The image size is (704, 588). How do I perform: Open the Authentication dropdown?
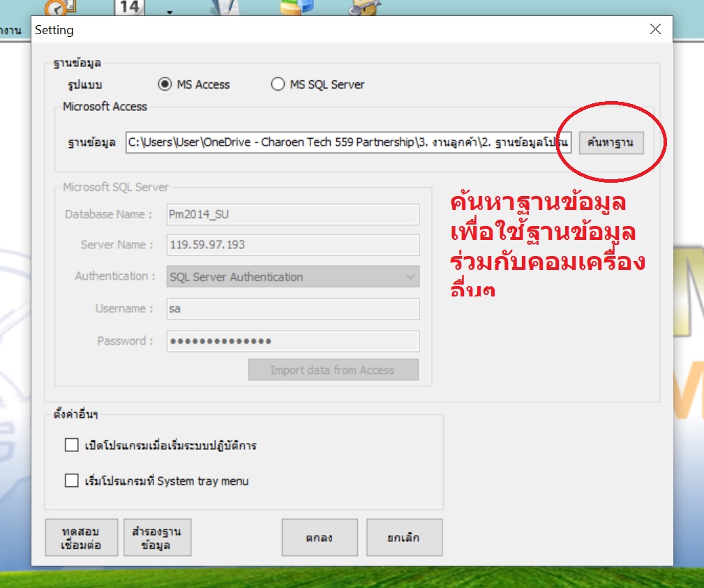(293, 276)
